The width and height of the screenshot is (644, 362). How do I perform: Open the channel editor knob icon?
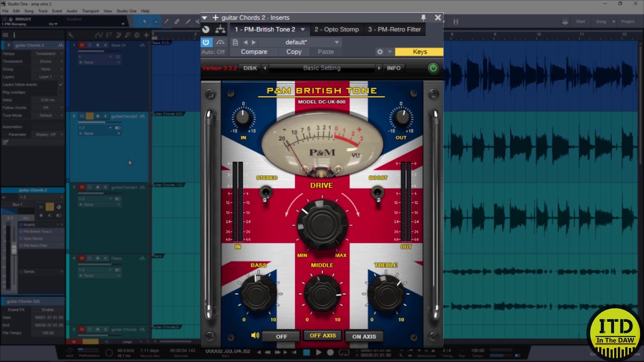[x=206, y=29]
